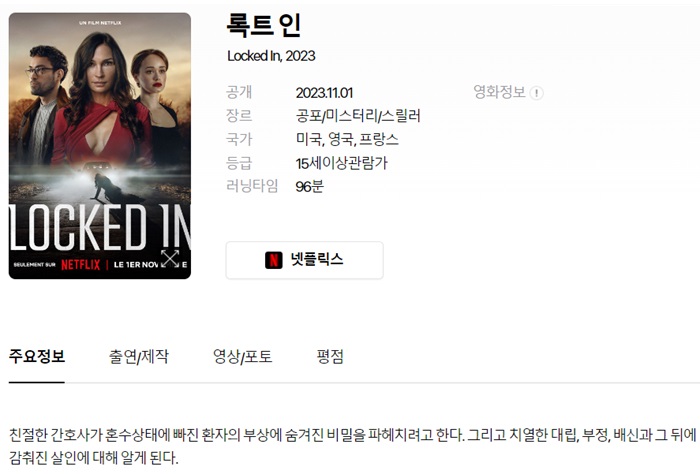The height and width of the screenshot is (474, 700).
Task: Click the info exclamation icon beside 영화정보
Action: pos(536,93)
